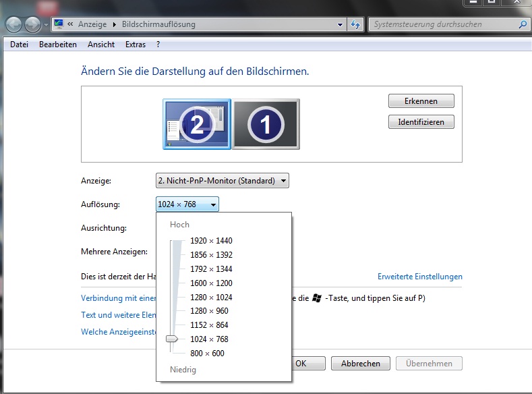This screenshot has width=532, height=394.
Task: Click the display icon in address bar
Action: click(x=59, y=24)
